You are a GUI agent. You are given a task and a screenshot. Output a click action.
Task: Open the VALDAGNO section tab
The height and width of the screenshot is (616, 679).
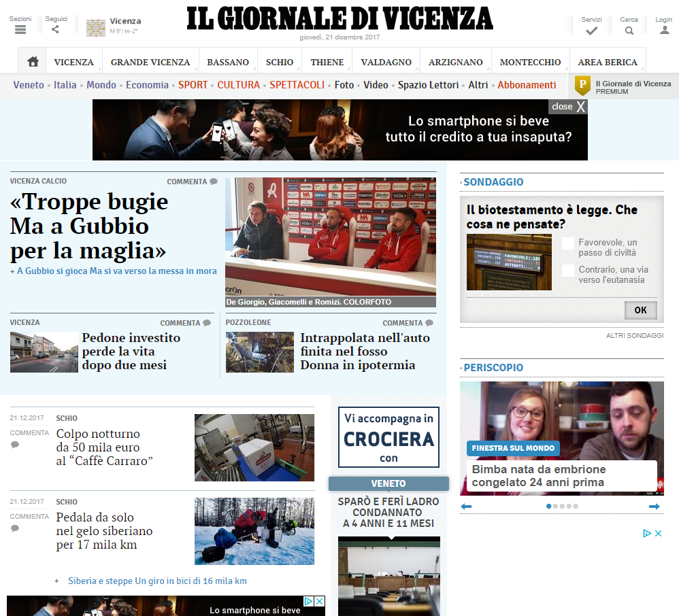[x=386, y=62]
